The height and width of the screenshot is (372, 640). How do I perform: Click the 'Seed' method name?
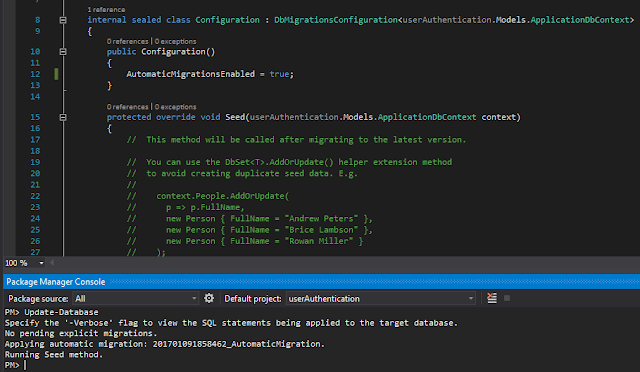point(235,117)
